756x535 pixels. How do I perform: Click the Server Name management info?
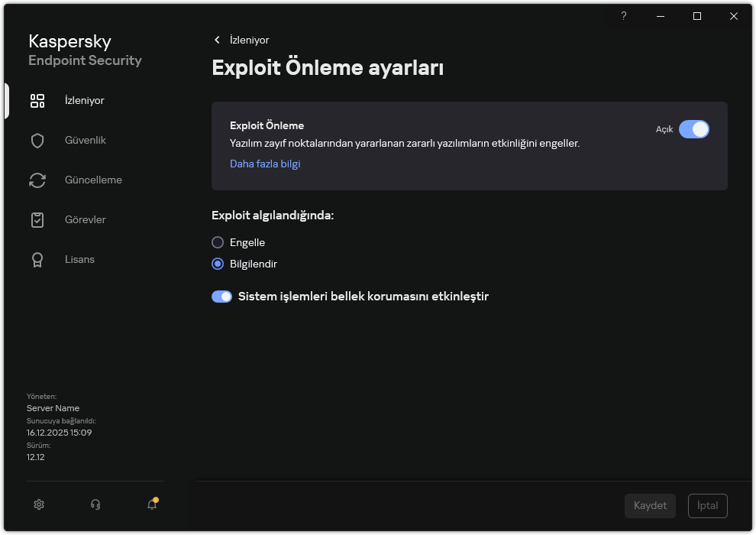click(x=53, y=408)
